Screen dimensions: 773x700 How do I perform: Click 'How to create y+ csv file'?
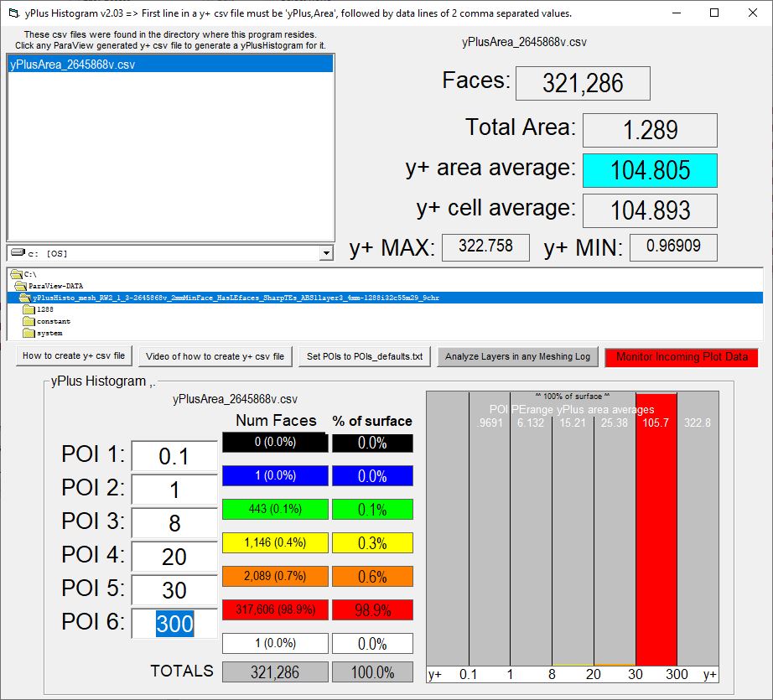(x=74, y=356)
